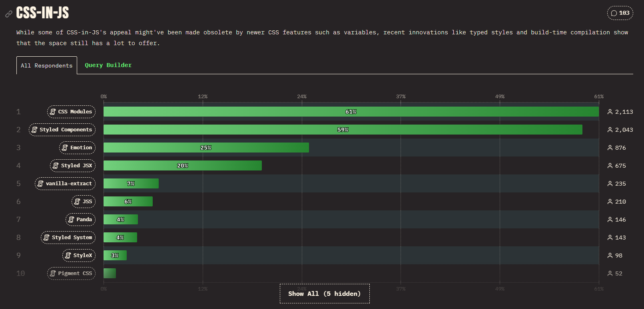Screen dimensions: 644x309
Task: Click respondent count 235
Action: [620, 184]
